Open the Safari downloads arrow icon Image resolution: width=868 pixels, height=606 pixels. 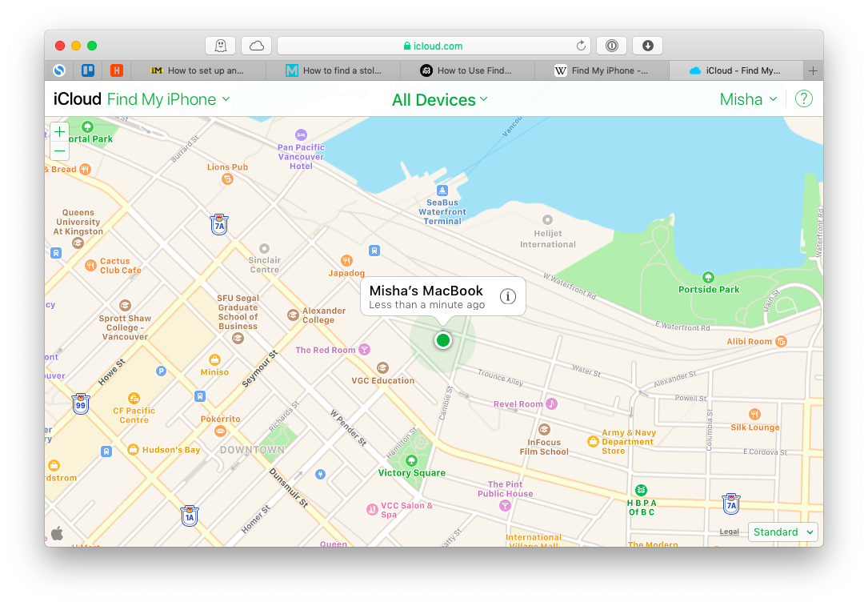click(647, 46)
